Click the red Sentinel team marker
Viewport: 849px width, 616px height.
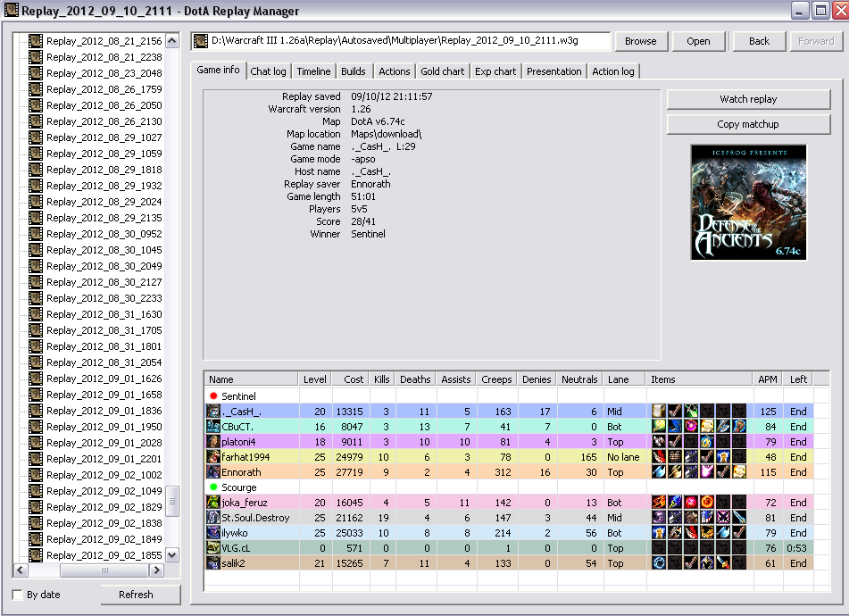(213, 396)
